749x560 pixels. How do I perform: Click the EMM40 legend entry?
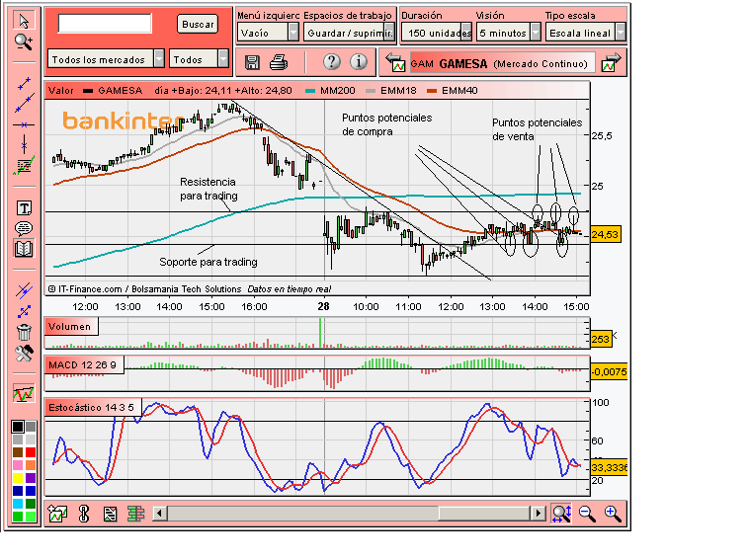coord(453,91)
